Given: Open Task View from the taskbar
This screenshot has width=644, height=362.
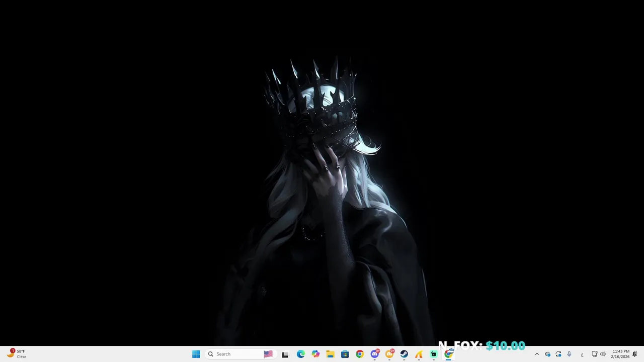Looking at the screenshot, I should tap(285, 354).
